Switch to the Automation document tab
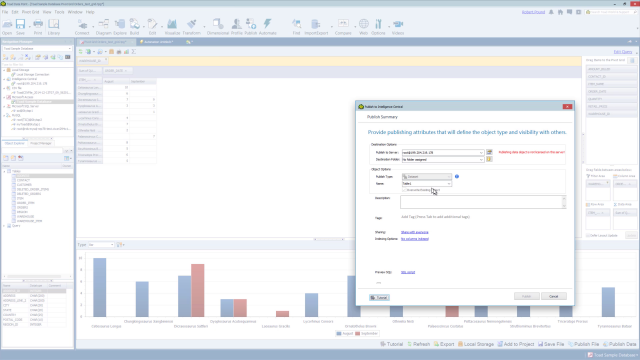 pyautogui.click(x=157, y=42)
